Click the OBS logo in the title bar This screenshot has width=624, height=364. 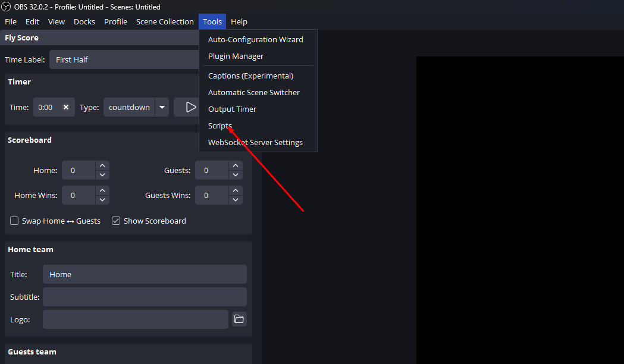[x=6, y=7]
